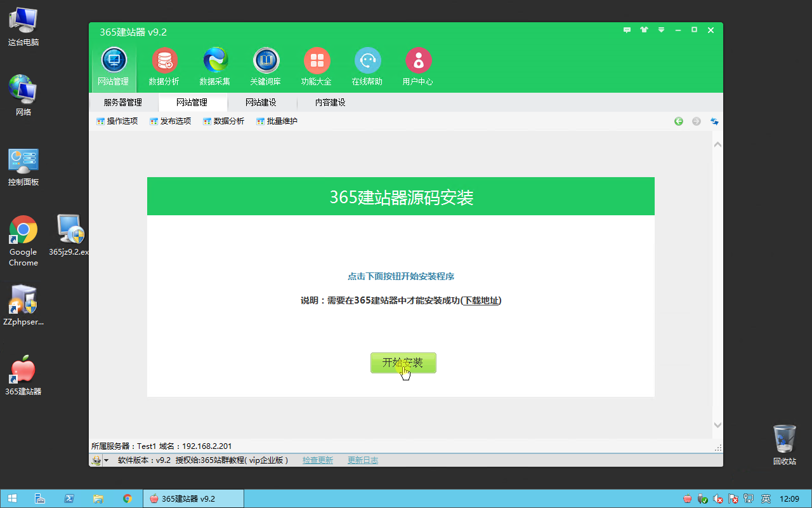The image size is (812, 508).
Task: Select the 365jz9.2.exe installer icon
Action: click(x=69, y=236)
